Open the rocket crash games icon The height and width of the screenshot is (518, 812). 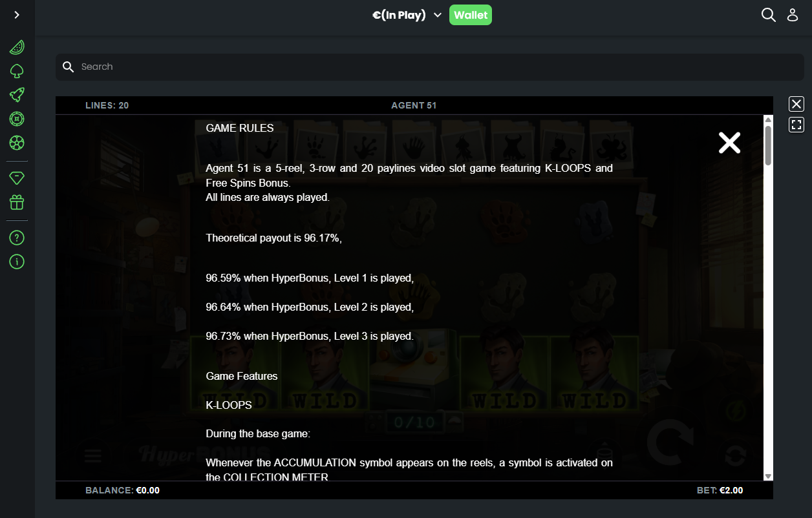pyautogui.click(x=17, y=95)
